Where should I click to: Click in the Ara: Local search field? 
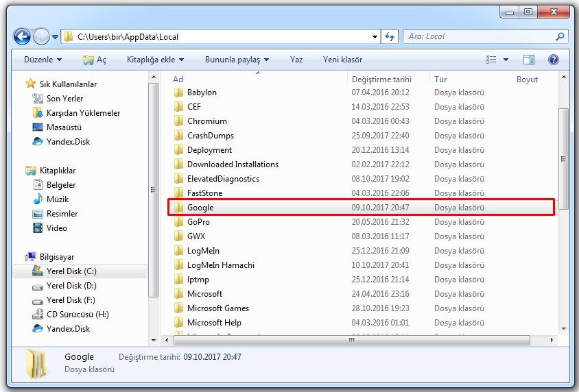(x=480, y=36)
